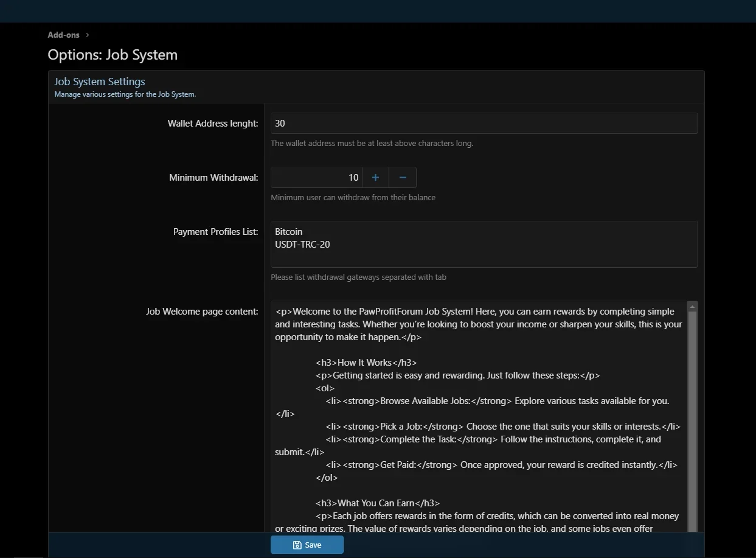Click the withdrawal gateways hint text
Viewport: 756px width, 558px height.
click(x=358, y=277)
